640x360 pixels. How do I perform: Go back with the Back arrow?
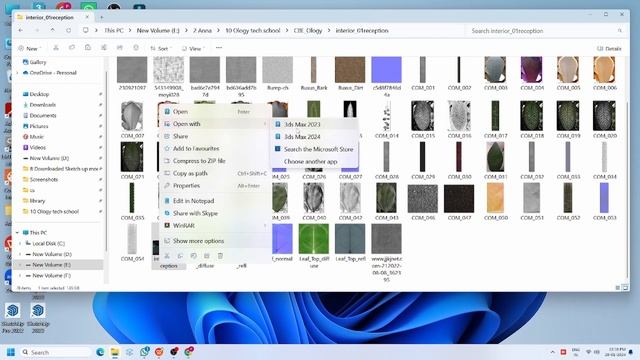pos(21,31)
